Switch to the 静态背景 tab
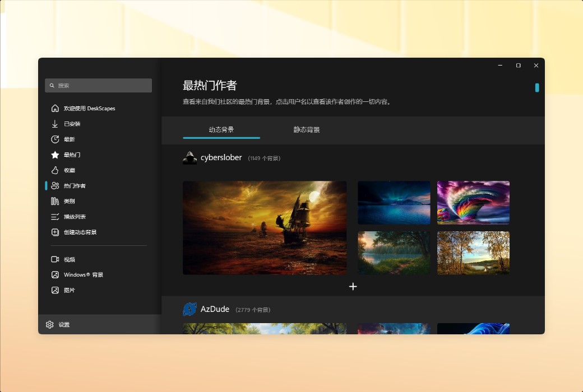Screen dimensions: 583x392 (x=306, y=129)
